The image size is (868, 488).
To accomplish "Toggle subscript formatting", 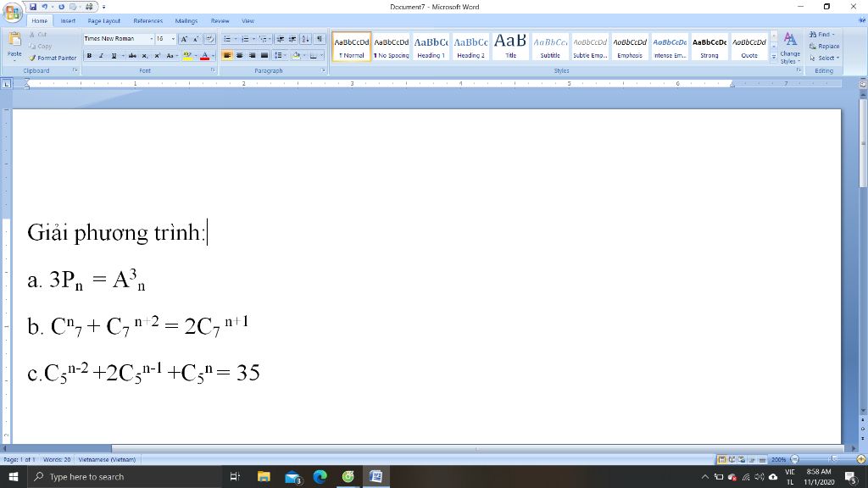I will click(x=144, y=55).
